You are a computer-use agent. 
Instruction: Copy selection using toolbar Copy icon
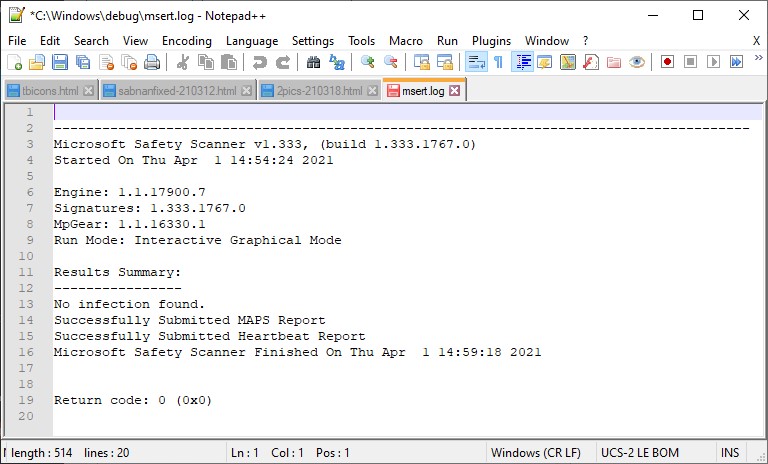206,62
